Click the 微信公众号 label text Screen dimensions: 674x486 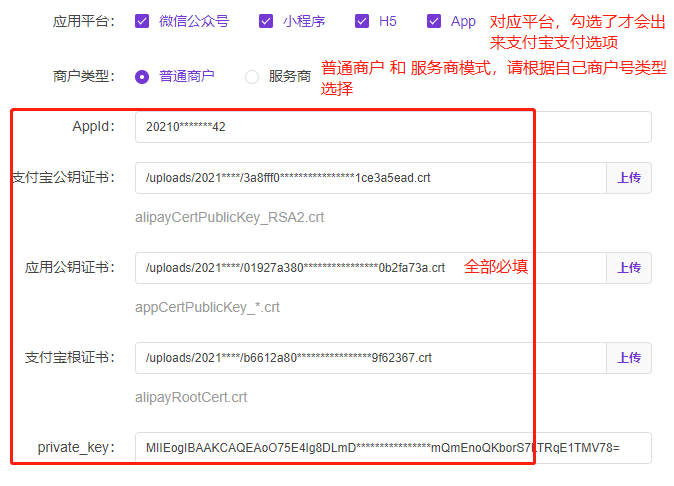(x=194, y=21)
